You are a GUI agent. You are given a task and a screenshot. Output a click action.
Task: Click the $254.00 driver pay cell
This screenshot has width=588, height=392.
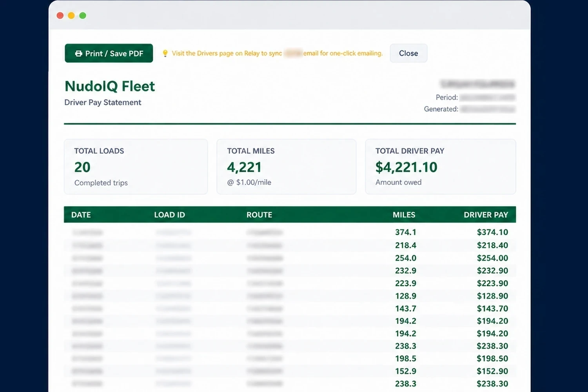click(492, 258)
